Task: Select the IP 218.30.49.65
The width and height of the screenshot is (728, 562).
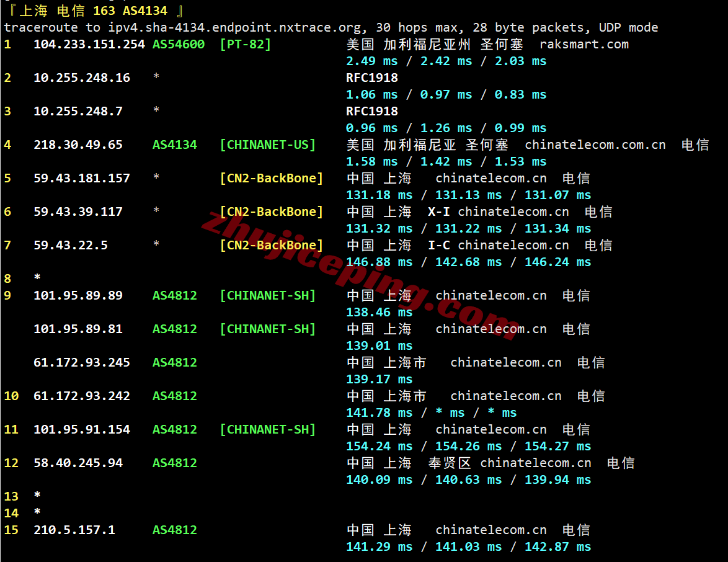Action: click(78, 145)
